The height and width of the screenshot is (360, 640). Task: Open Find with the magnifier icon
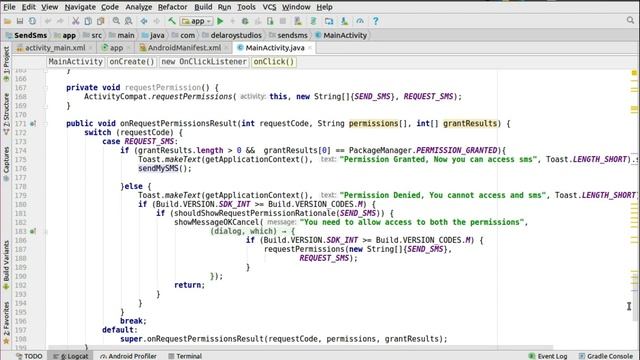tap(116, 21)
